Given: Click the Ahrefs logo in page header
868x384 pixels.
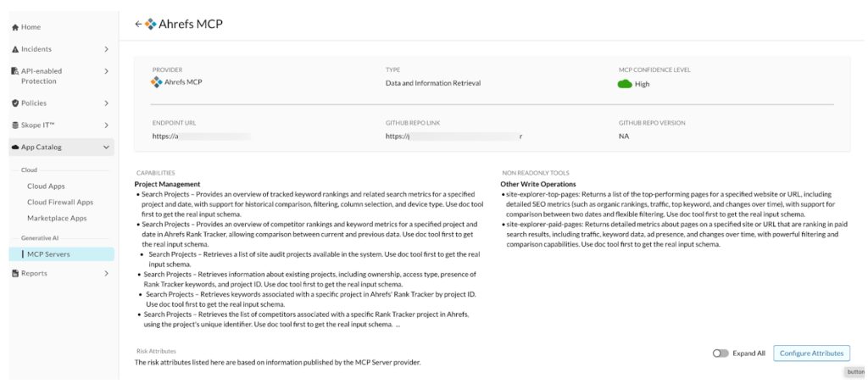Looking at the screenshot, I should [150, 25].
